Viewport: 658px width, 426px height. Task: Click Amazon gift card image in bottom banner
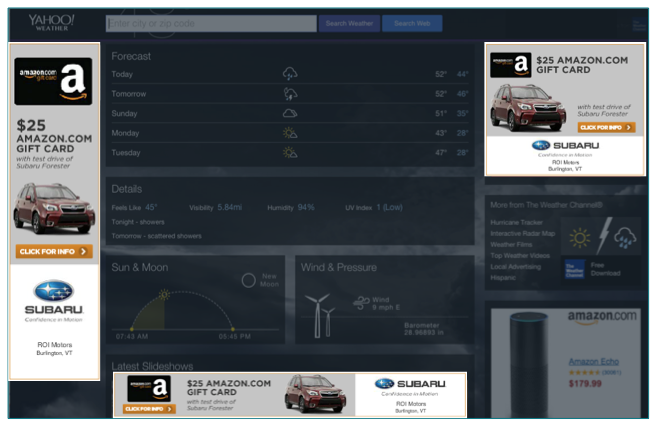click(149, 389)
